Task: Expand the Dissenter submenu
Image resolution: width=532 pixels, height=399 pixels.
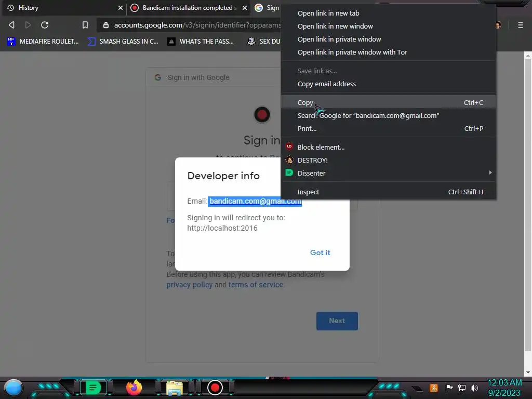Action: coord(389,173)
